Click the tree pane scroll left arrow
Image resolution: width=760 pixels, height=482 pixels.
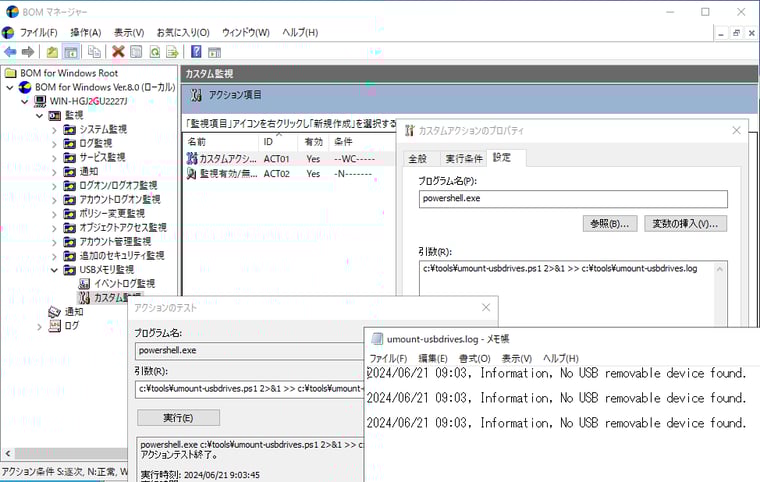[8, 453]
